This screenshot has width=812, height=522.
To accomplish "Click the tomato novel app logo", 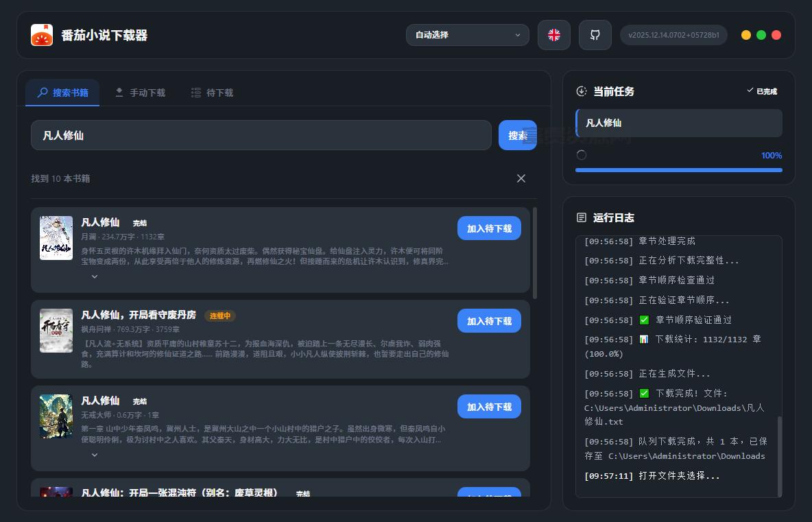I will click(x=42, y=35).
